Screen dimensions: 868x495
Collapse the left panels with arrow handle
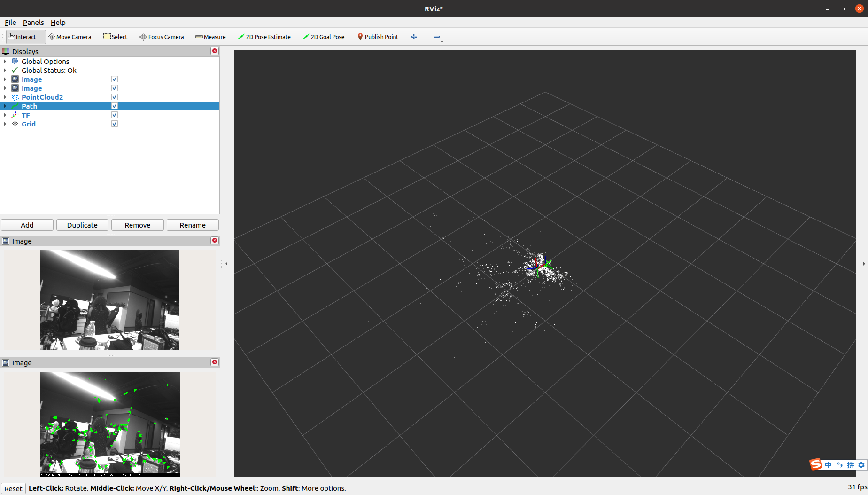(226, 264)
